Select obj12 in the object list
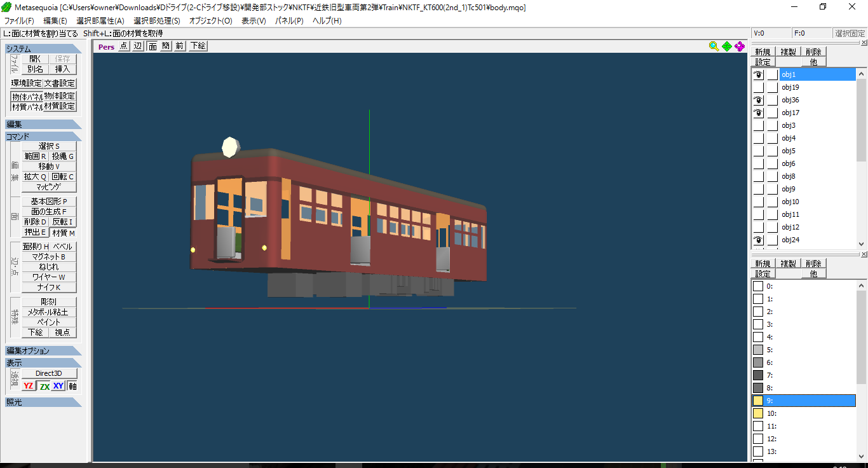 pos(818,227)
